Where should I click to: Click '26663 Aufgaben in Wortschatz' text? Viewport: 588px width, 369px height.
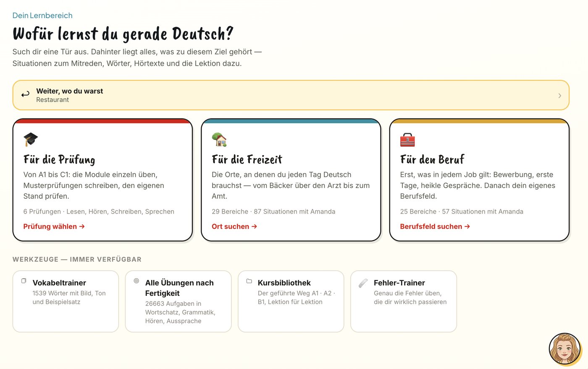[180, 312]
